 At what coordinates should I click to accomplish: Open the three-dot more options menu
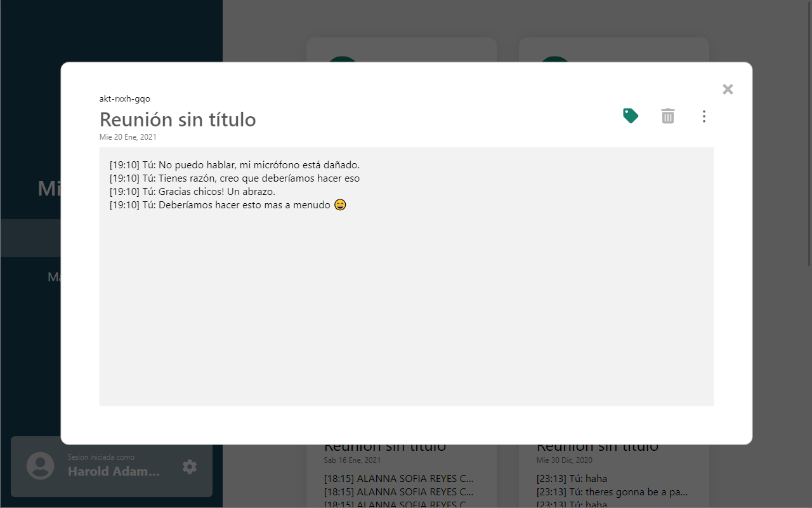tap(704, 116)
